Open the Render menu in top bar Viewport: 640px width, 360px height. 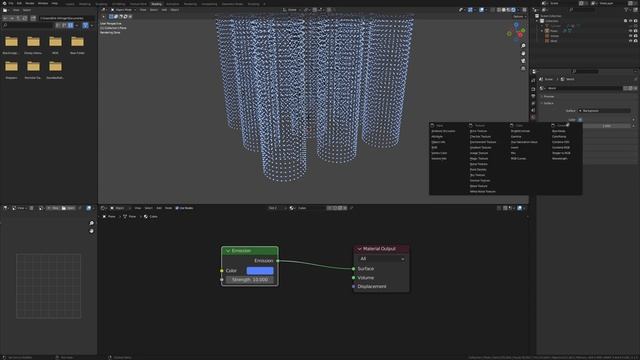[x=29, y=3]
